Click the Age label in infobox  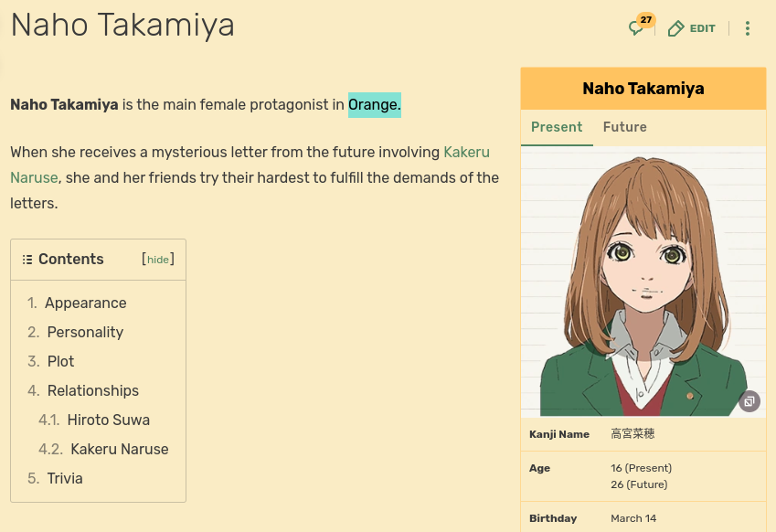coord(539,468)
